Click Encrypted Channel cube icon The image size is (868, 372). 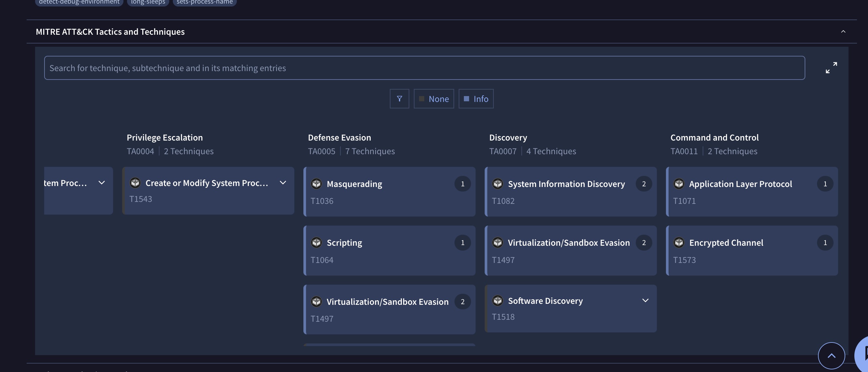[x=679, y=242]
